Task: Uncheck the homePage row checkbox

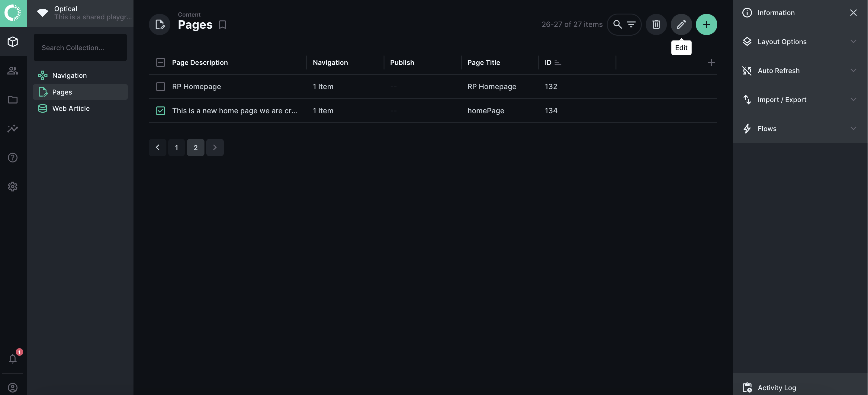Action: pyautogui.click(x=160, y=111)
